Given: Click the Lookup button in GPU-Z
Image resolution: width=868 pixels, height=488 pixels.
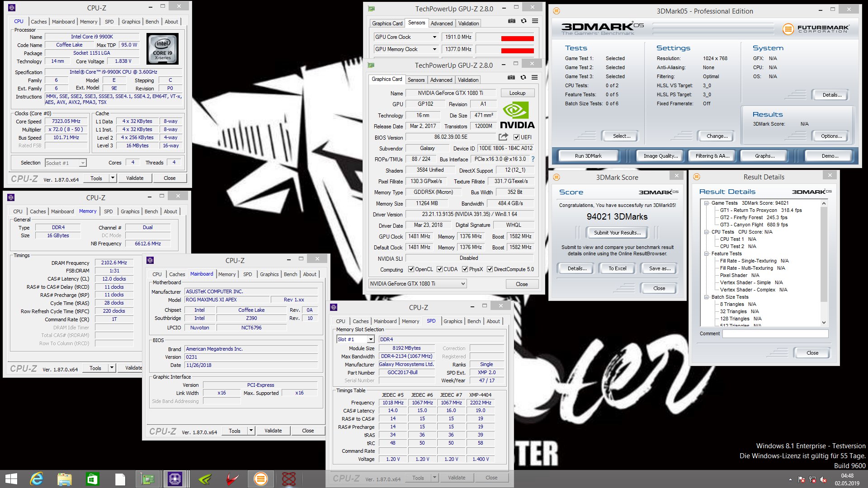Looking at the screenshot, I should pyautogui.click(x=517, y=93).
